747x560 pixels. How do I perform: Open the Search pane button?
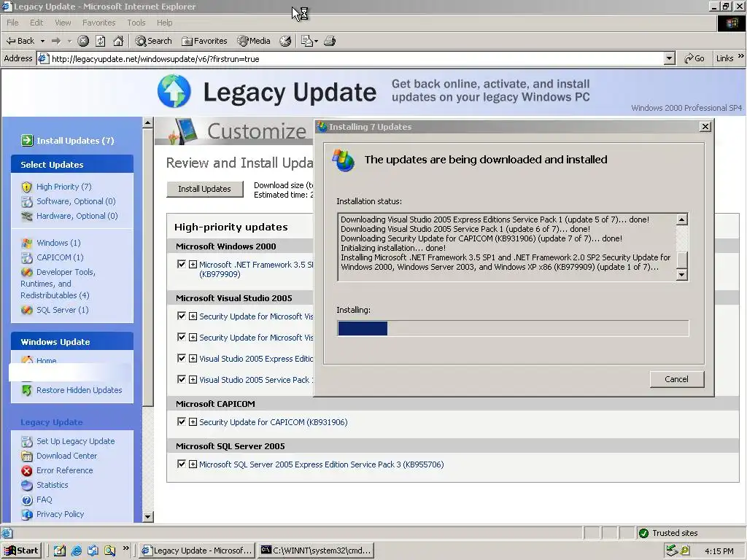153,41
